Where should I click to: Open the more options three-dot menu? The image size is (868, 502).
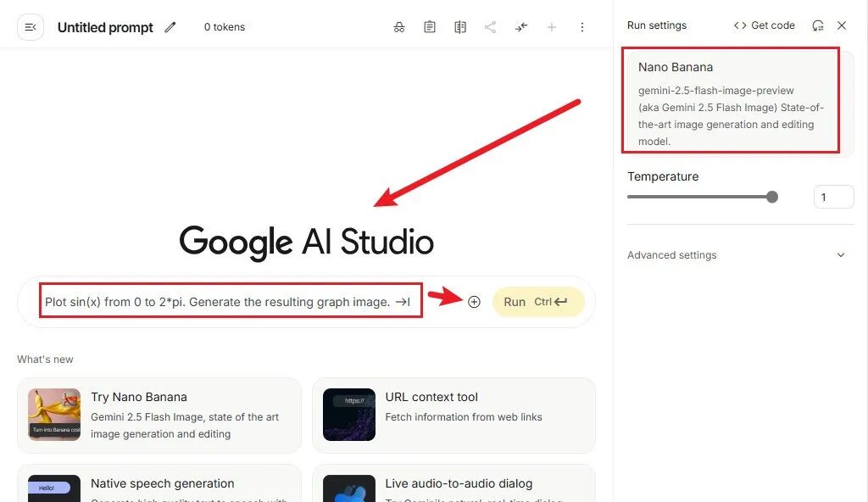(581, 27)
